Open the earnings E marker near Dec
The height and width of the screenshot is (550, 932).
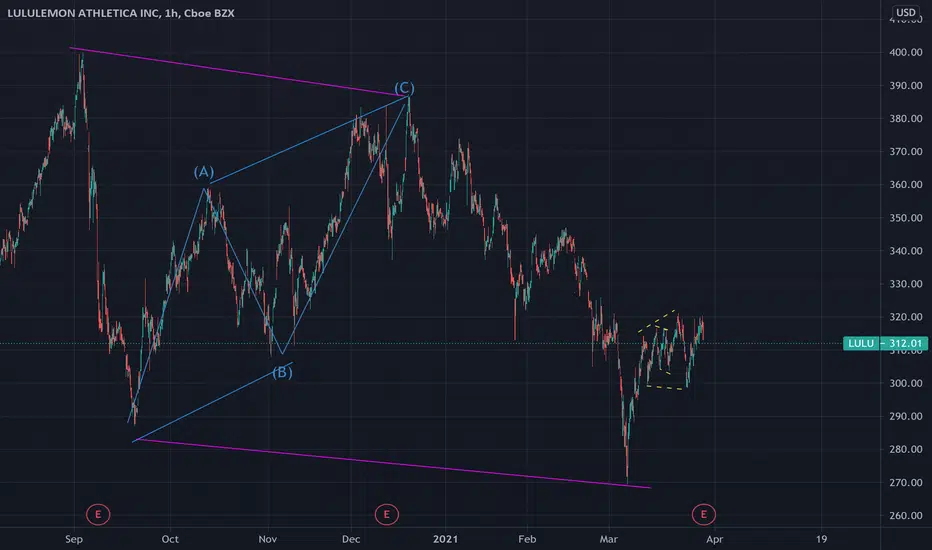coord(386,514)
